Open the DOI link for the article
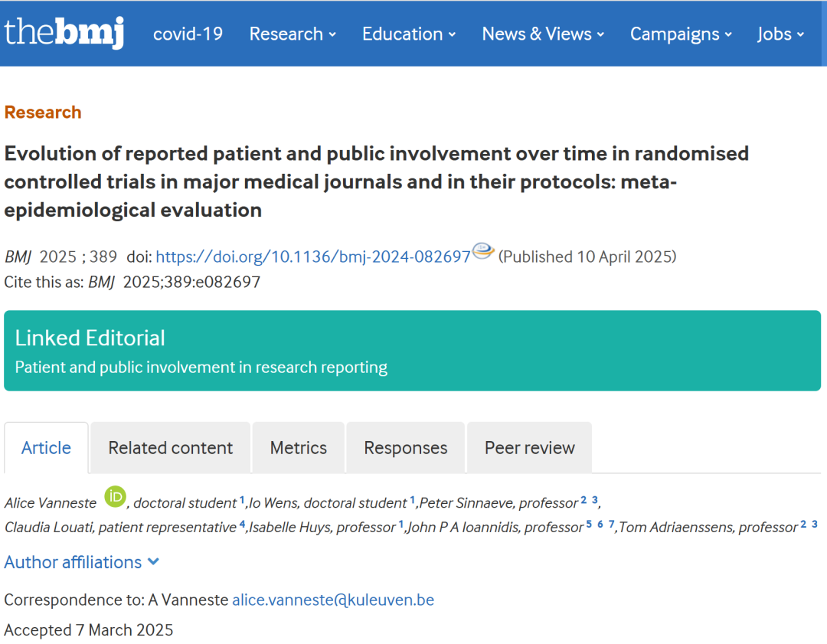Screen dimensions: 827x644 [x=312, y=256]
